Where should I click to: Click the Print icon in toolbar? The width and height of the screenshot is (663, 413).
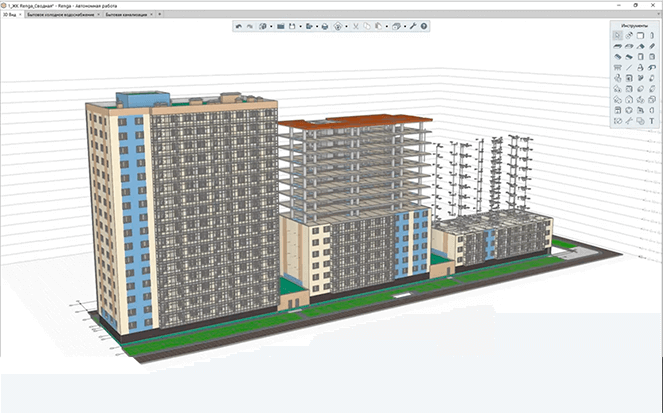(x=325, y=26)
